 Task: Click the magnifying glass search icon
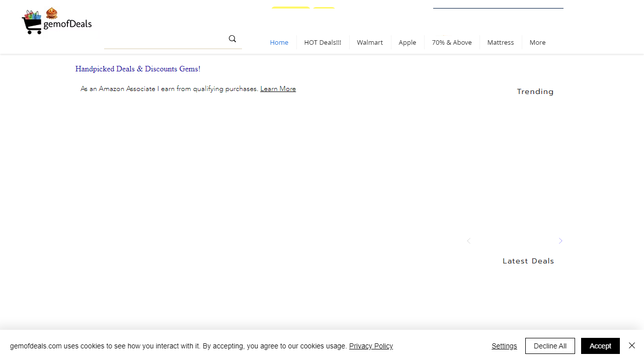click(232, 39)
